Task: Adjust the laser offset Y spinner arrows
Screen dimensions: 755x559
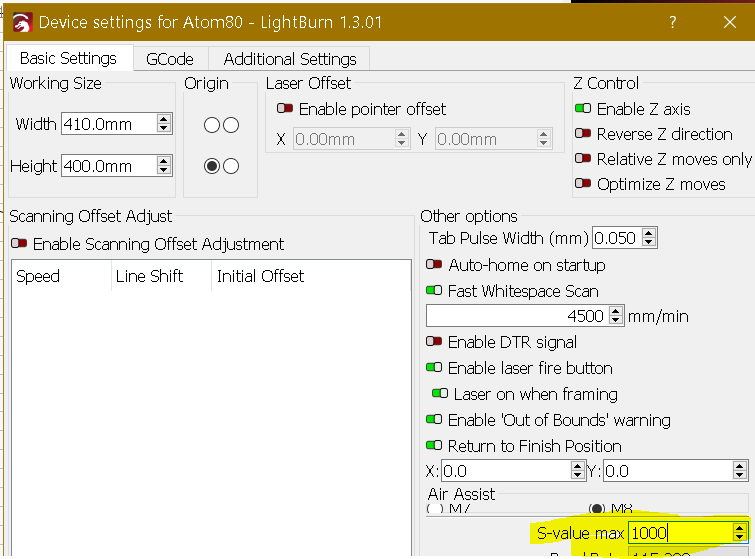Action: click(544, 139)
